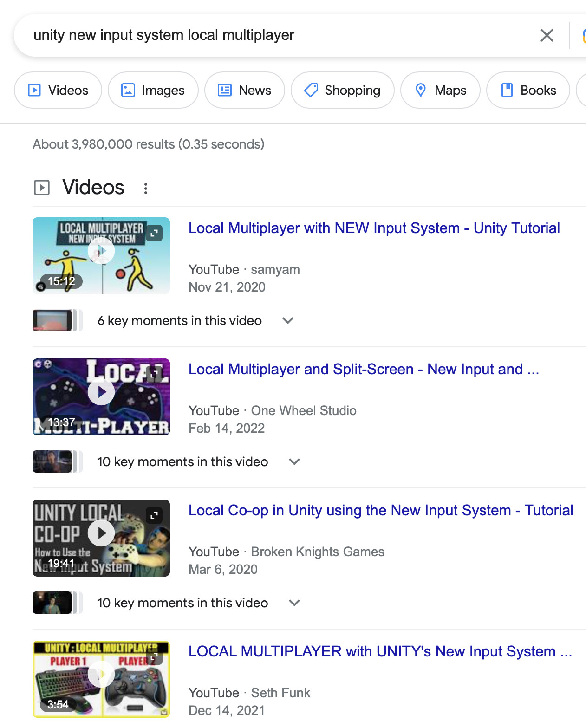The height and width of the screenshot is (728, 586).
Task: Clear the search query with the X icon
Action: pos(547,35)
